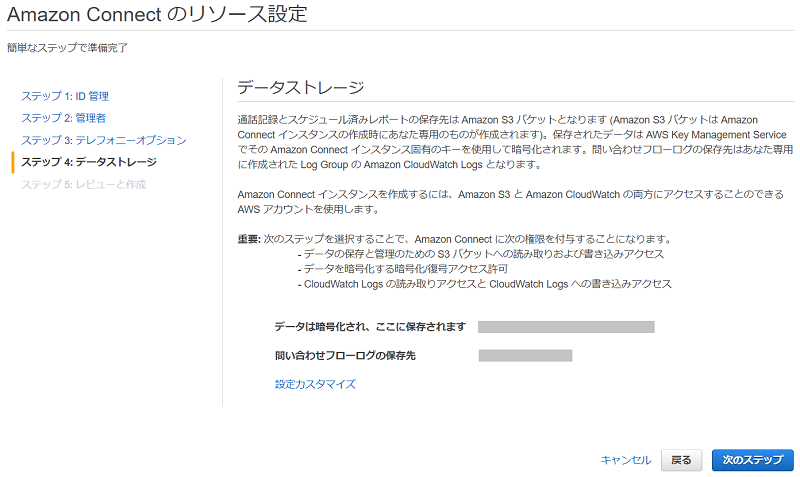
Task: Click the S3 バケットへの読み取り permission line
Action: pyautogui.click(x=481, y=254)
